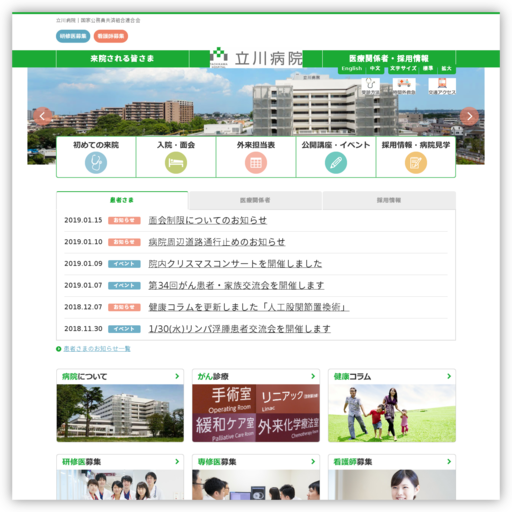Open the 来院される皆さま main menu
Image resolution: width=512 pixels, height=512 pixels.
(122, 59)
